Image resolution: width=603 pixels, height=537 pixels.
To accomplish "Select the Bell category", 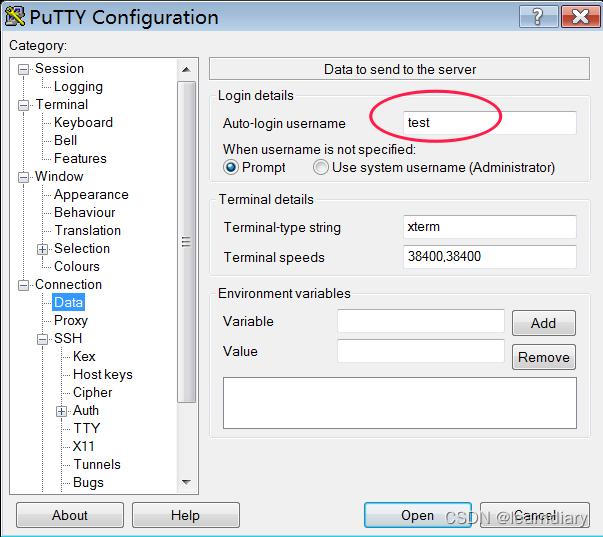I will point(65,140).
